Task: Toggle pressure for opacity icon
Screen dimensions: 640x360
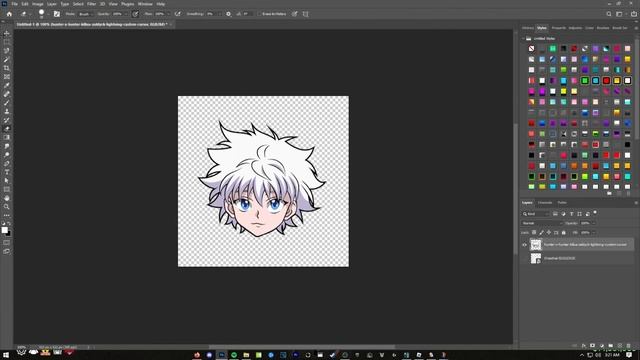Action: [x=135, y=14]
